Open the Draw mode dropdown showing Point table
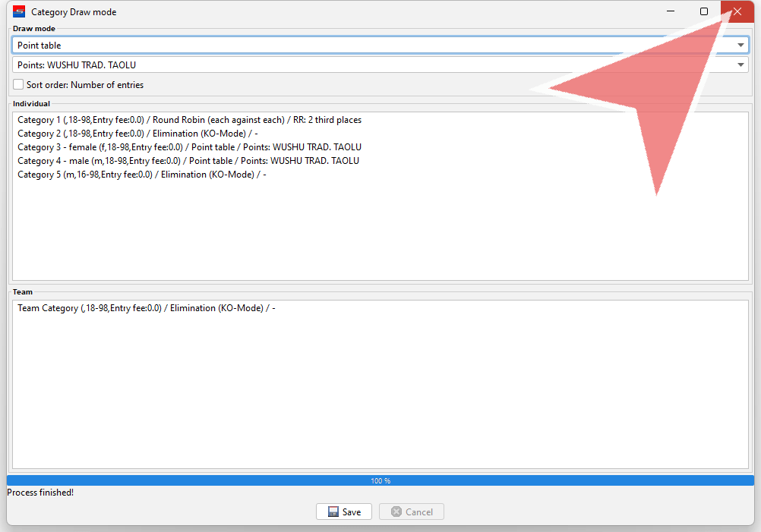761x532 pixels. point(380,46)
